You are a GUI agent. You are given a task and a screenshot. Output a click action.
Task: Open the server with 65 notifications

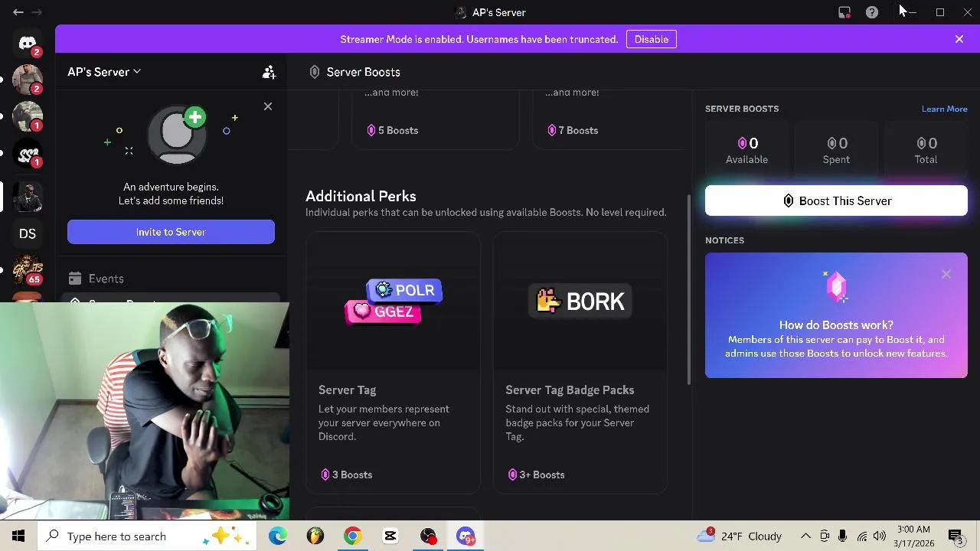28,269
